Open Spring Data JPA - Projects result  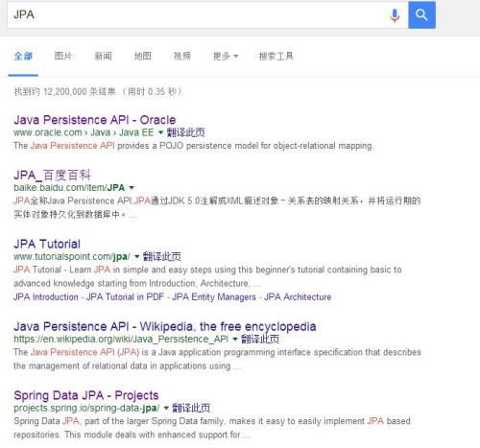click(x=86, y=395)
